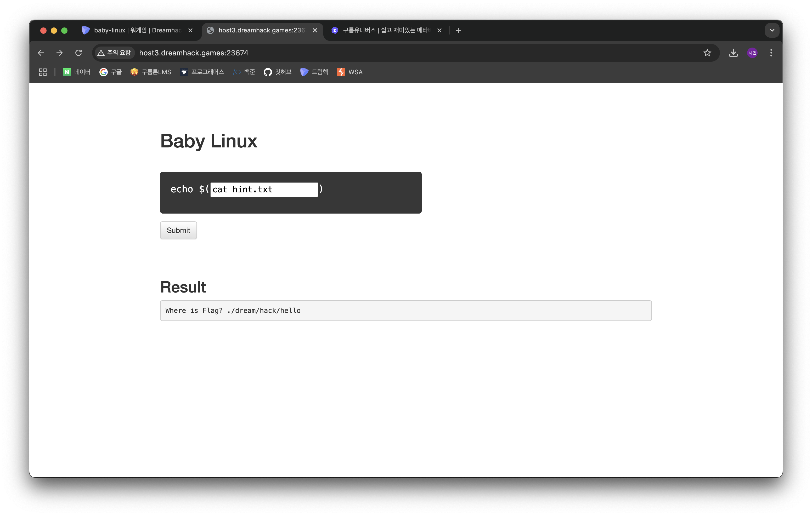
Task: Open the WSA bookmark
Action: click(350, 72)
